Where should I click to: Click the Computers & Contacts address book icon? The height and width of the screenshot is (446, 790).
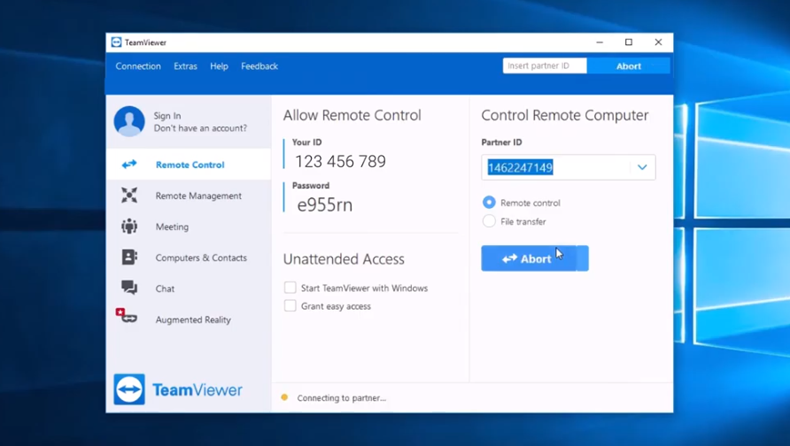(x=129, y=257)
